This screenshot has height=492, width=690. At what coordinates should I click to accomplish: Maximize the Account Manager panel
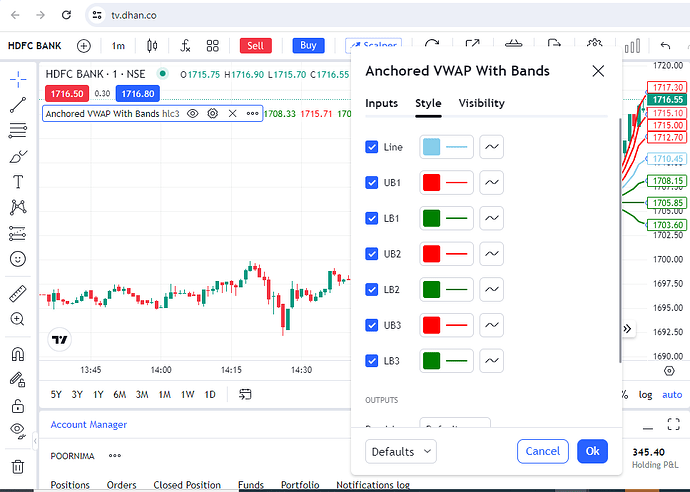coord(673,424)
